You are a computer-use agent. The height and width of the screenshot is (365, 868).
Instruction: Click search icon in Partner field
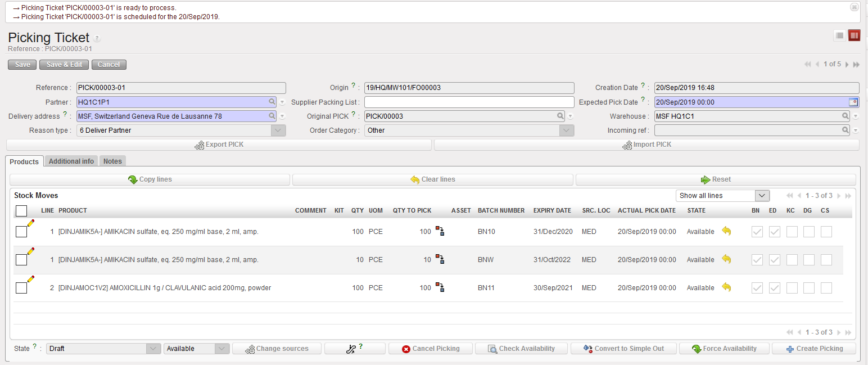point(272,102)
